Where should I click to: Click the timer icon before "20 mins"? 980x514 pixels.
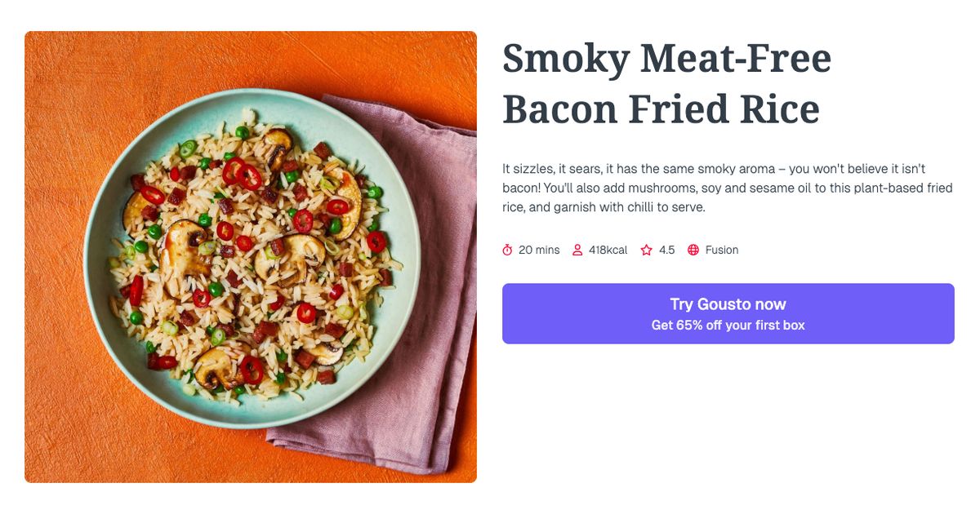click(507, 250)
